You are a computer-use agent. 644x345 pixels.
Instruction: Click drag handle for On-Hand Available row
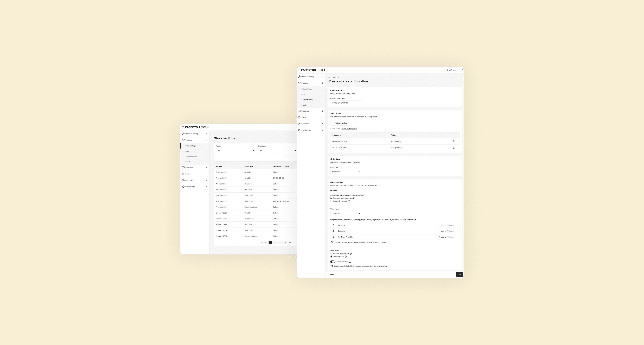(x=333, y=237)
